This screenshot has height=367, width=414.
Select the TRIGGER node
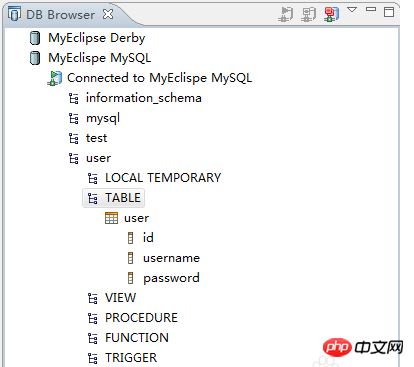click(131, 358)
